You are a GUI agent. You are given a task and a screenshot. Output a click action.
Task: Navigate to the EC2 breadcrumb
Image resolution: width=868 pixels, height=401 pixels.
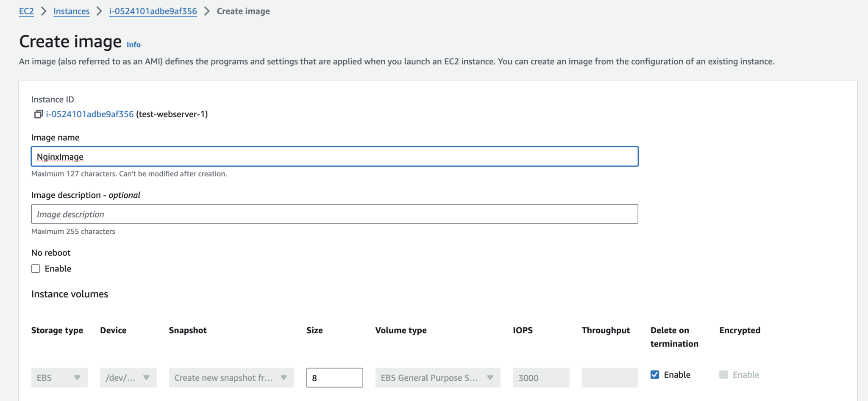click(x=26, y=11)
